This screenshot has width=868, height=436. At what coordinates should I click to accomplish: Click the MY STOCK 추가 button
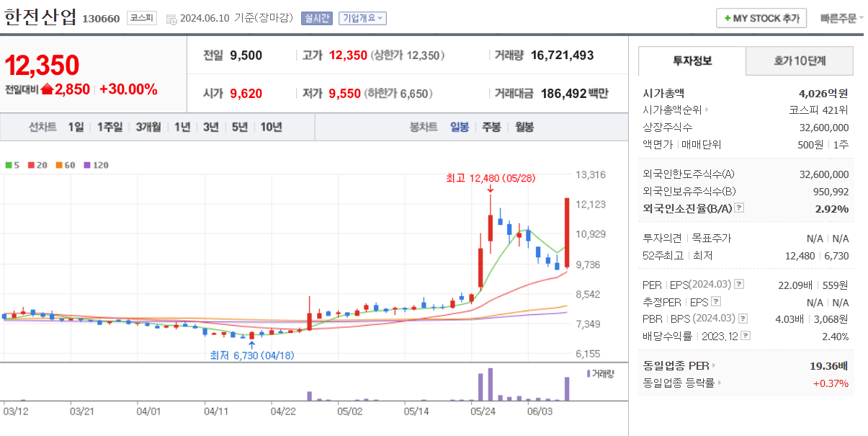(761, 18)
